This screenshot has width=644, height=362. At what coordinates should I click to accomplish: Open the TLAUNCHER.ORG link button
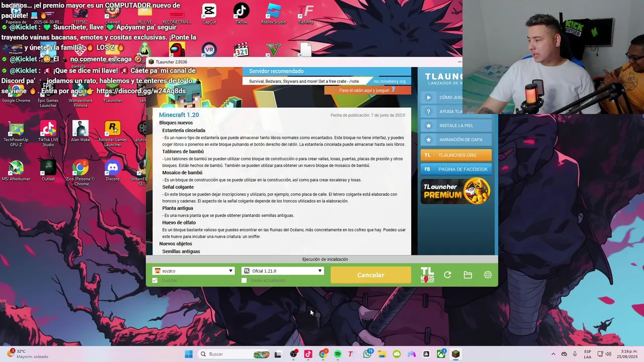point(456,155)
